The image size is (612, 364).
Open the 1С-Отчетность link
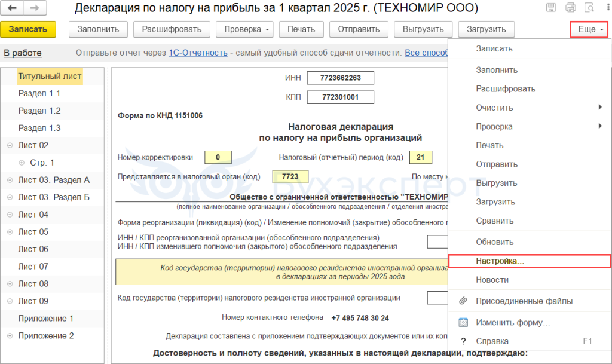(198, 53)
